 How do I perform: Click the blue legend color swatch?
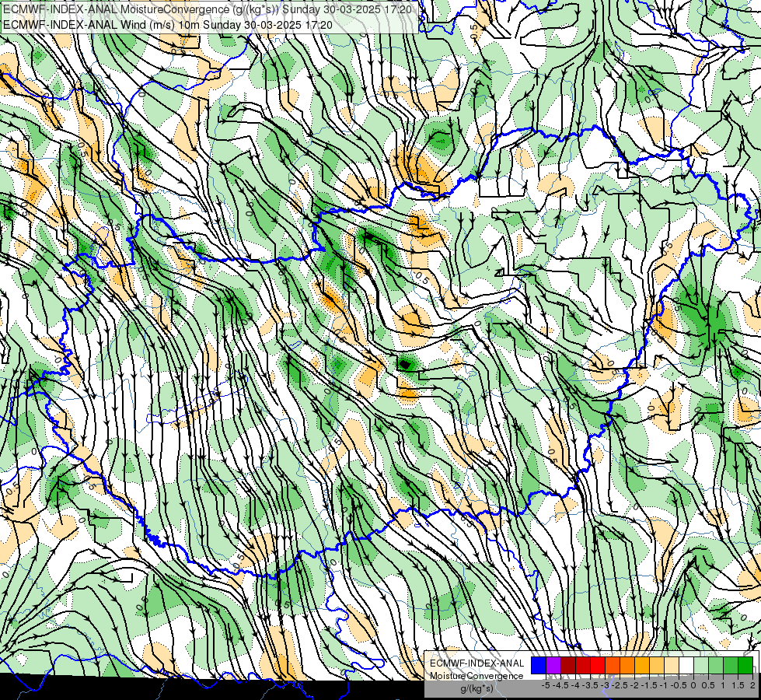[539, 666]
